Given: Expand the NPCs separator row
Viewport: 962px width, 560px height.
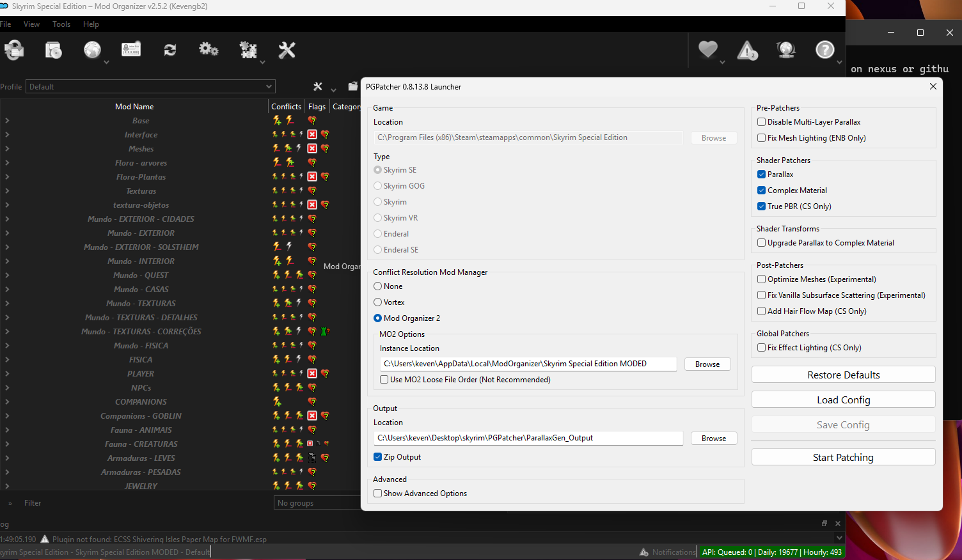Looking at the screenshot, I should pyautogui.click(x=7, y=387).
